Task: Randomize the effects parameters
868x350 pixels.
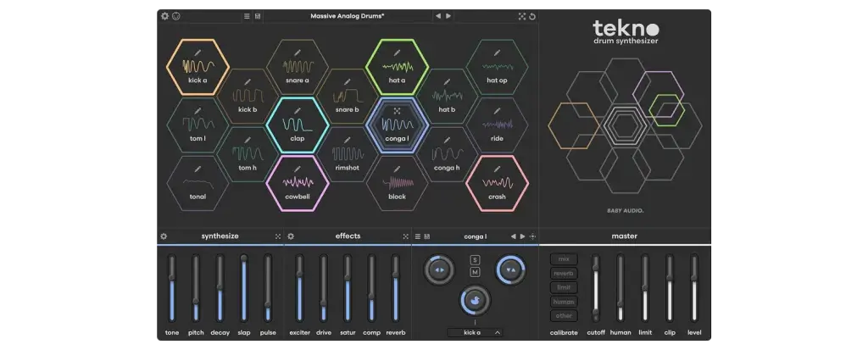Action: [405, 236]
